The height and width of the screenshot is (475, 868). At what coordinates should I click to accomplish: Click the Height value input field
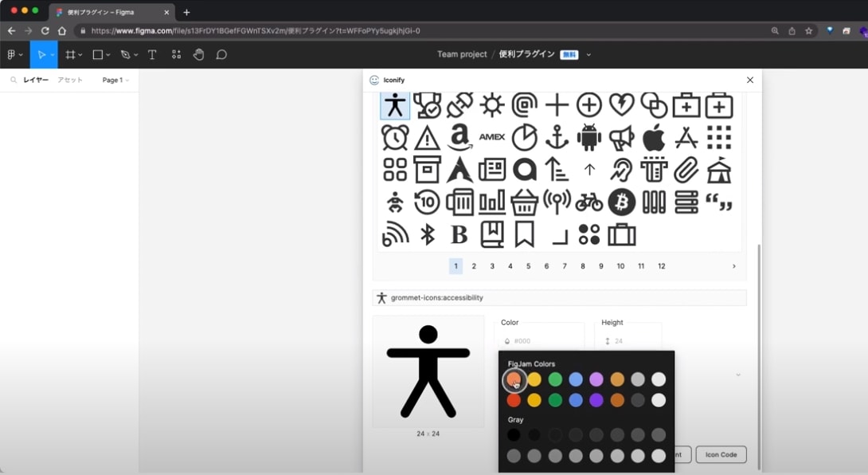[628, 341]
